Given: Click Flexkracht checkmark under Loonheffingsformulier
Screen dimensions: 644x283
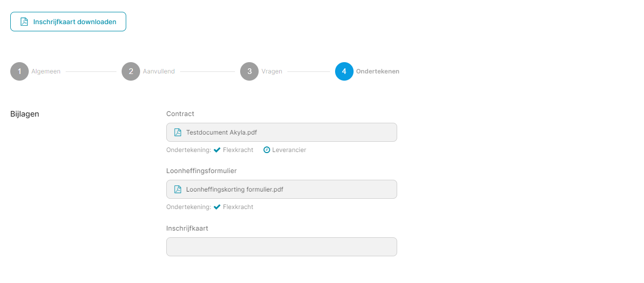Looking at the screenshot, I should pyautogui.click(x=217, y=207).
